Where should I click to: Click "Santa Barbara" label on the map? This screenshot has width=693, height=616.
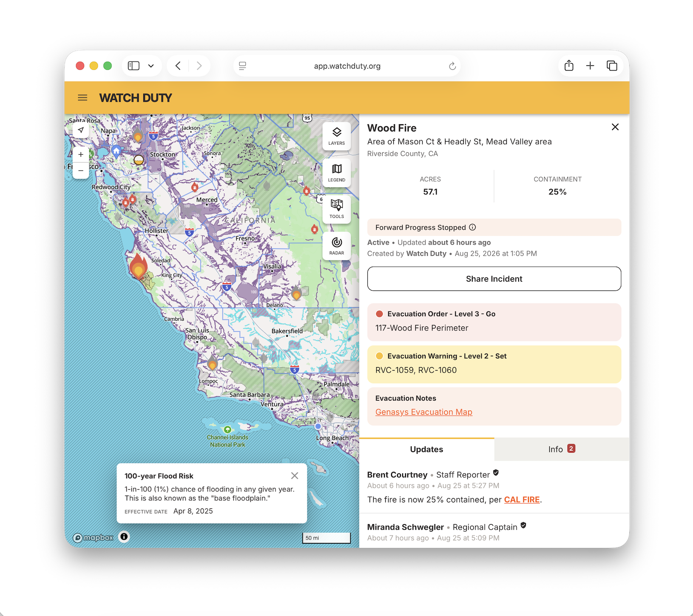pos(250,395)
